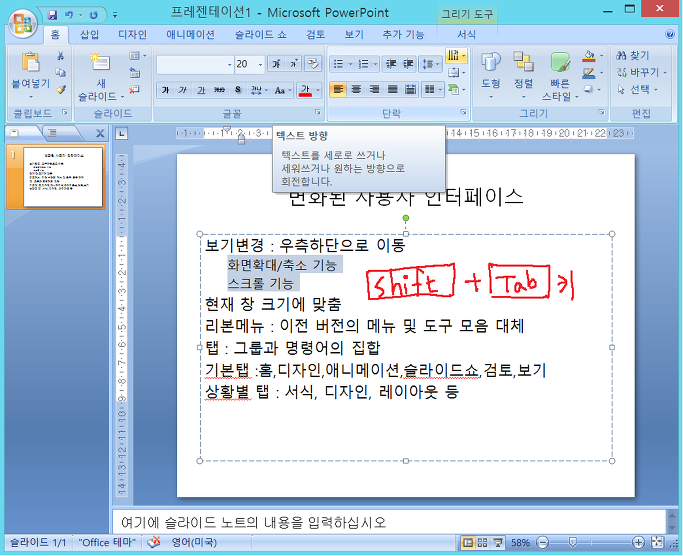Click the 빠른 스타일 quick styles icon
683x556 pixels.
[x=560, y=63]
